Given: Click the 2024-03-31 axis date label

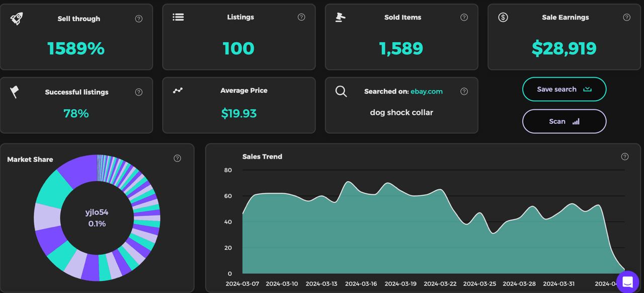Looking at the screenshot, I should (x=558, y=283).
